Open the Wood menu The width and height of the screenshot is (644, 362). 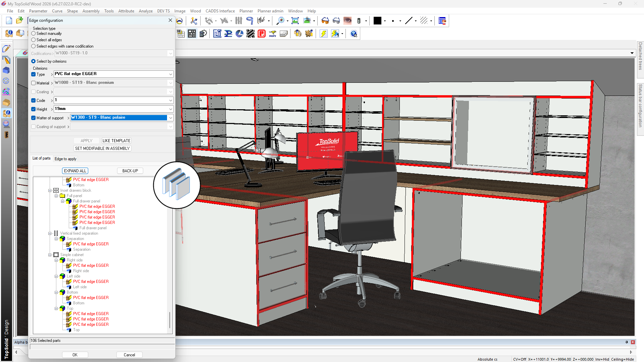click(195, 11)
